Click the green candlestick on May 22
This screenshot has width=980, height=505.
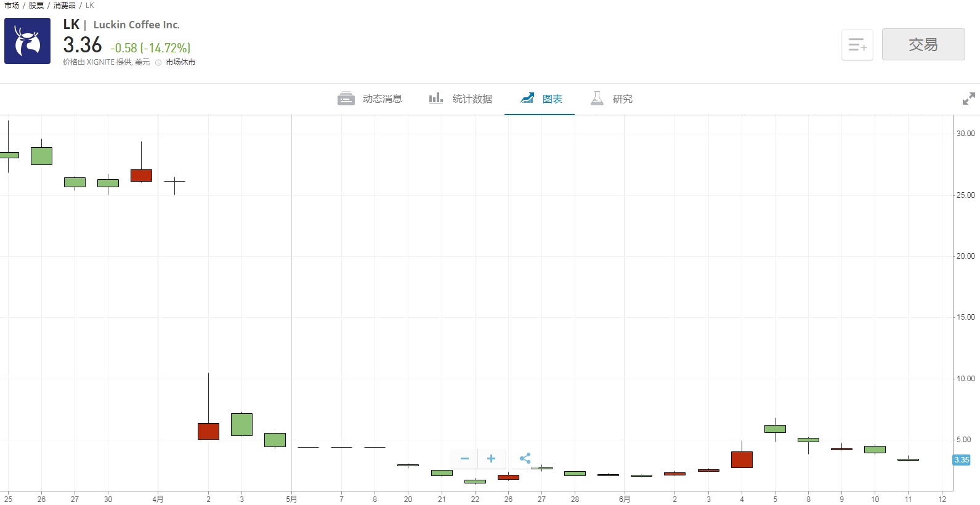point(475,482)
